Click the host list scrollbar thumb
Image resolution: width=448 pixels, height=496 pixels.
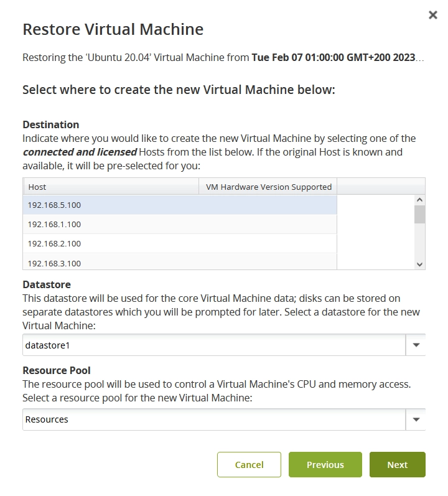[x=419, y=215]
